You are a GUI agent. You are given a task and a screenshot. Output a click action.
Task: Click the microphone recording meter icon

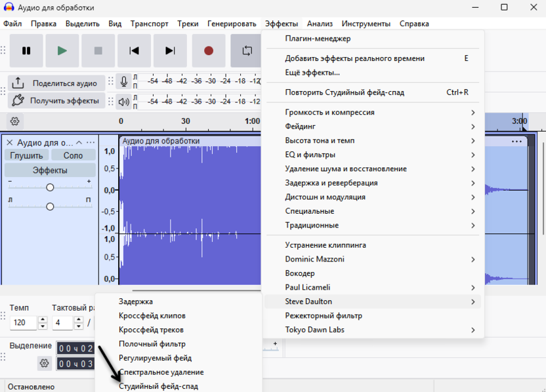point(123,82)
